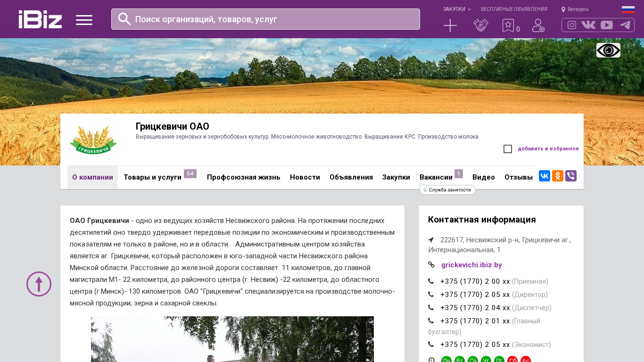The image size is (644, 362).
Task: Click the Директор phone number
Action: 475,295
